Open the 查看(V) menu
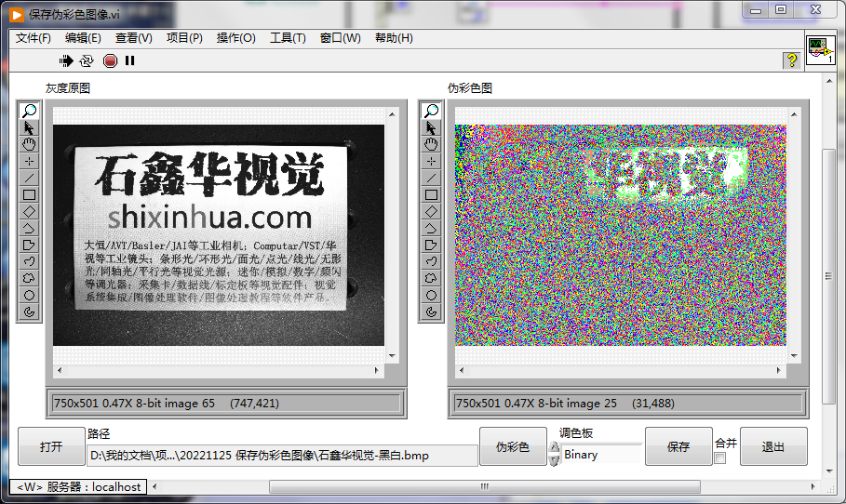Image resolution: width=846 pixels, height=504 pixels. 134,38
